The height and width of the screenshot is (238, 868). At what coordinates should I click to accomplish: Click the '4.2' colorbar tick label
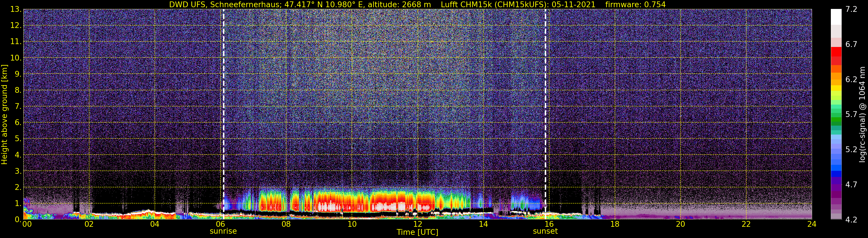point(851,220)
